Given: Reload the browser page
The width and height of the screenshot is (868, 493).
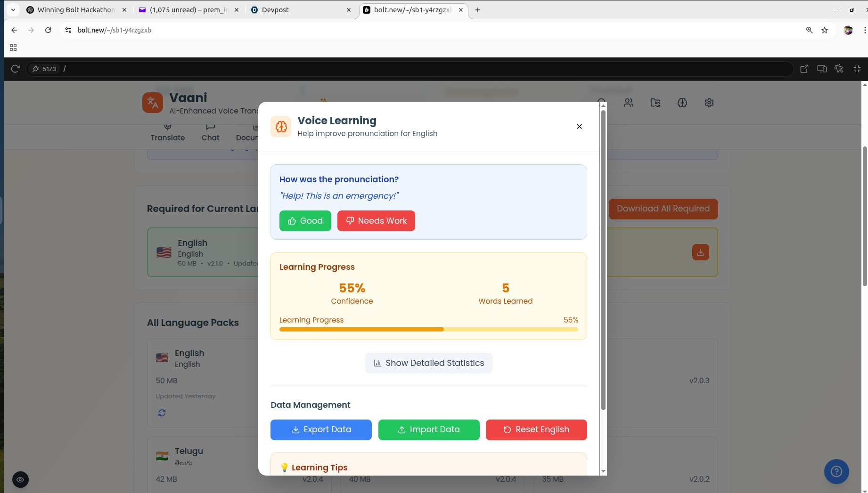Looking at the screenshot, I should pyautogui.click(x=48, y=30).
